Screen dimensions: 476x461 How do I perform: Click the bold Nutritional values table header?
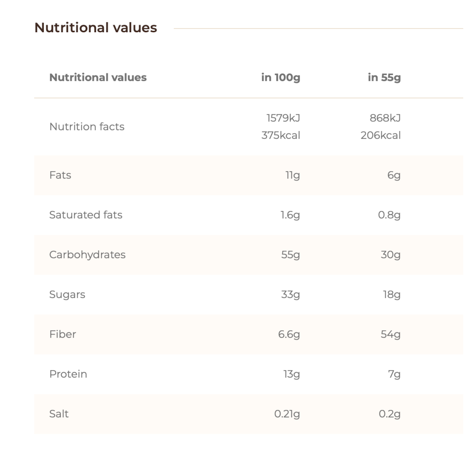[x=98, y=77]
